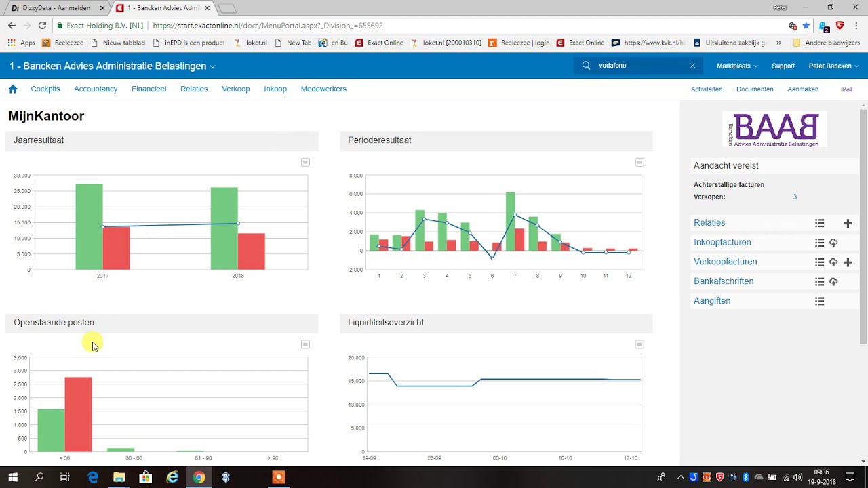Image resolution: width=868 pixels, height=488 pixels.
Task: Open File Explorer from the taskbar
Action: [119, 477]
